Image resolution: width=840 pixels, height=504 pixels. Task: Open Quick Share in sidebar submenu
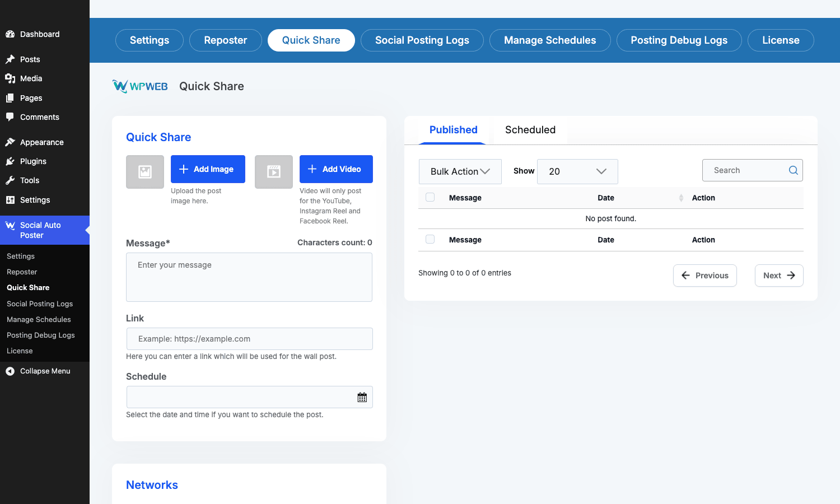click(28, 287)
